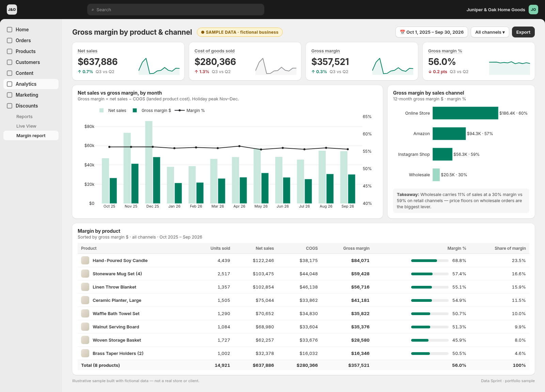The width and height of the screenshot is (545, 392).
Task: Click the Stoneware Mug Set product thumbnail
Action: click(85, 274)
